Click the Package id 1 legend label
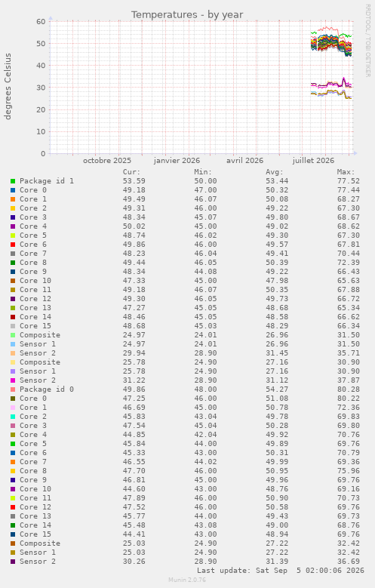Image resolution: width=375 pixels, height=588 pixels. point(47,181)
